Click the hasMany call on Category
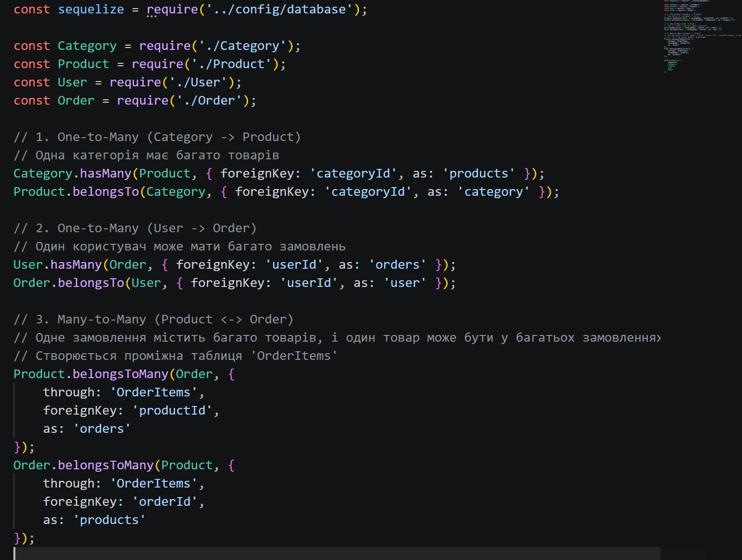 click(x=105, y=173)
